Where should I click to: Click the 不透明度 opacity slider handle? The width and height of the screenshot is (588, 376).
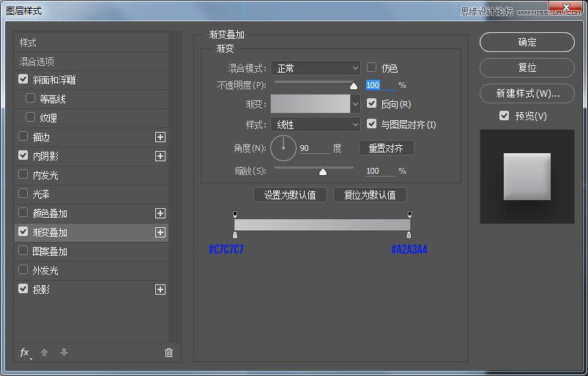[353, 86]
